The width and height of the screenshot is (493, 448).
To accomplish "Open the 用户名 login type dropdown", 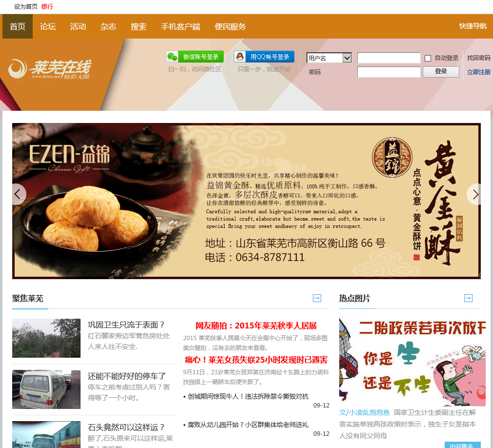I will coord(329,58).
